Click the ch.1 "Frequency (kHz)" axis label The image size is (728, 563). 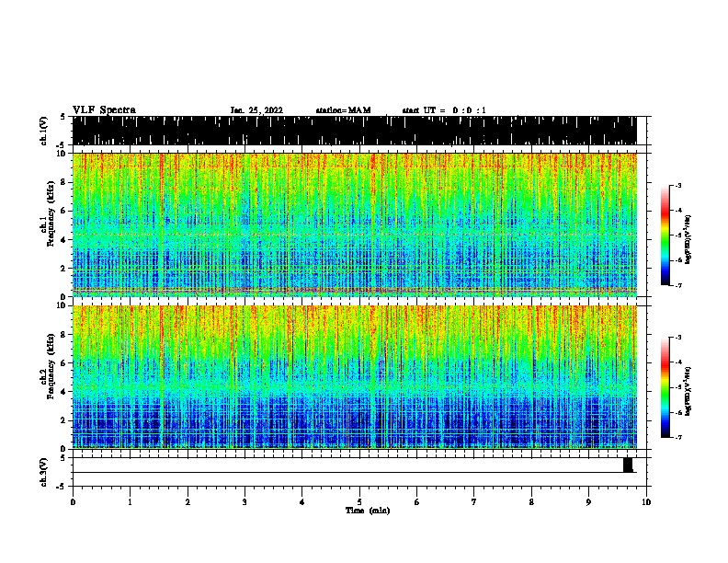[x=51, y=214]
